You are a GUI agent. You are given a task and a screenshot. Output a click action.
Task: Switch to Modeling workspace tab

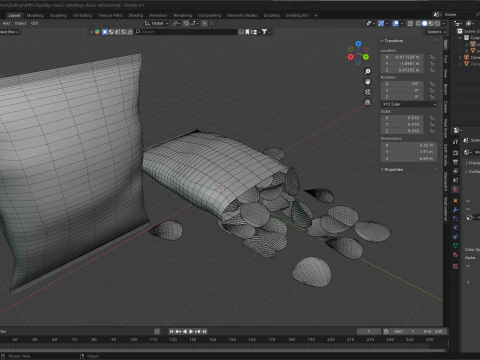tap(35, 15)
